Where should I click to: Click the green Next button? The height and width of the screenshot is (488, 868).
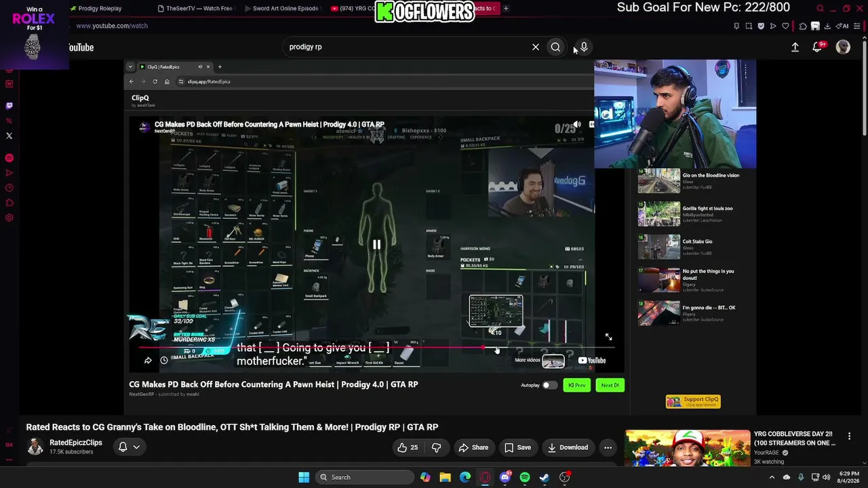point(610,385)
